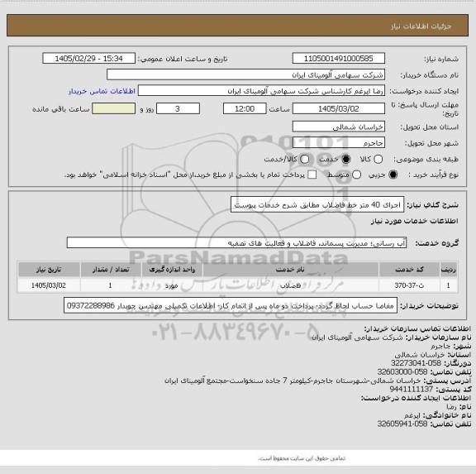Image resolution: width=476 pixels, height=474 pixels.
Task: Click the اطلاعات خدمات مورد نیاز heading
Action: [x=415, y=221]
